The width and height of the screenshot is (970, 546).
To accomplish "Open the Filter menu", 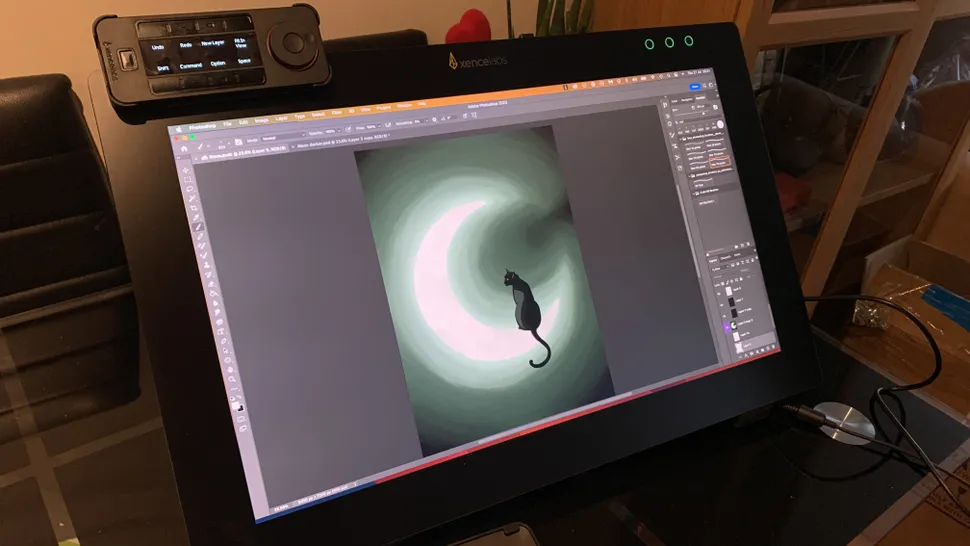I will tap(336, 113).
